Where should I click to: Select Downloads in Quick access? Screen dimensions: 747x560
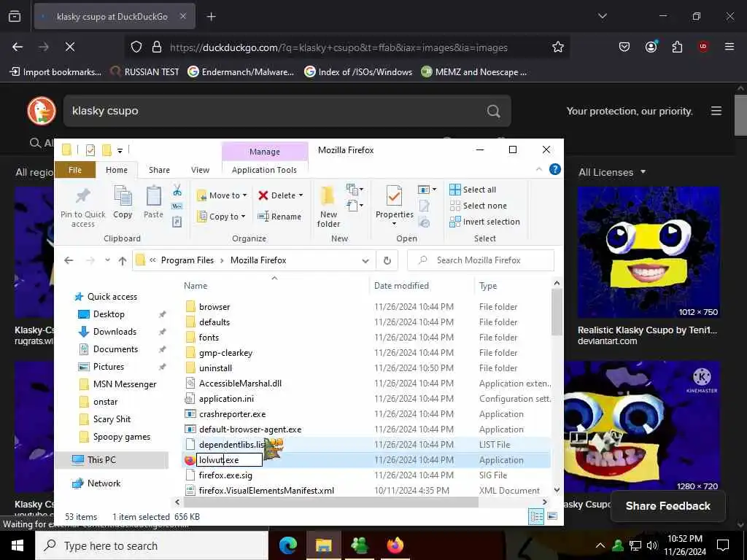point(115,332)
